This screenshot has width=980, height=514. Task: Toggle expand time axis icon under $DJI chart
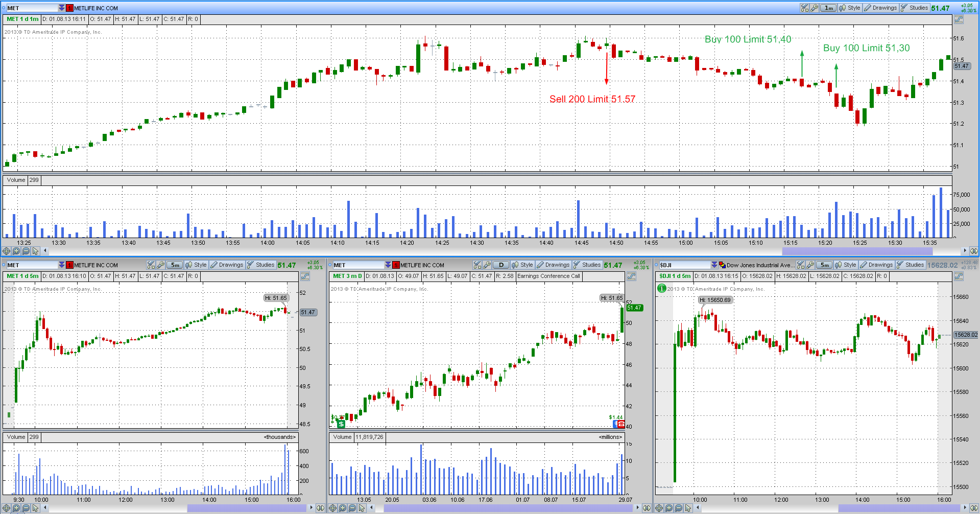974,508
